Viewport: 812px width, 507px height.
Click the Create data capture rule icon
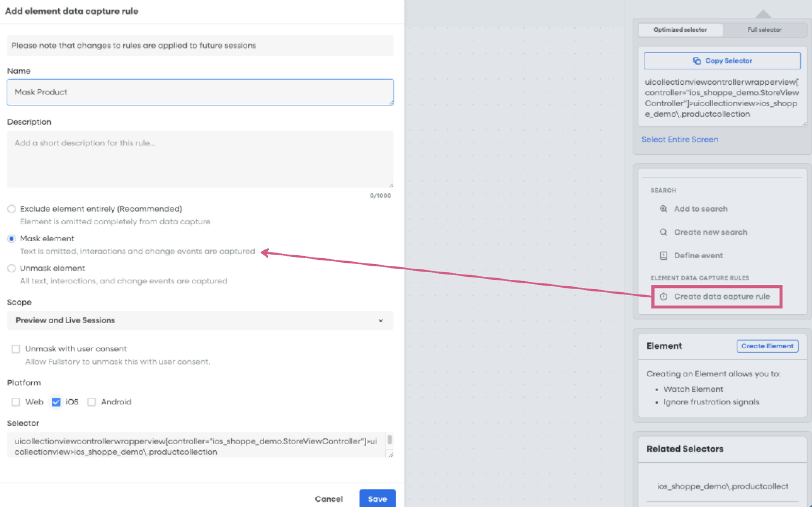pos(663,296)
